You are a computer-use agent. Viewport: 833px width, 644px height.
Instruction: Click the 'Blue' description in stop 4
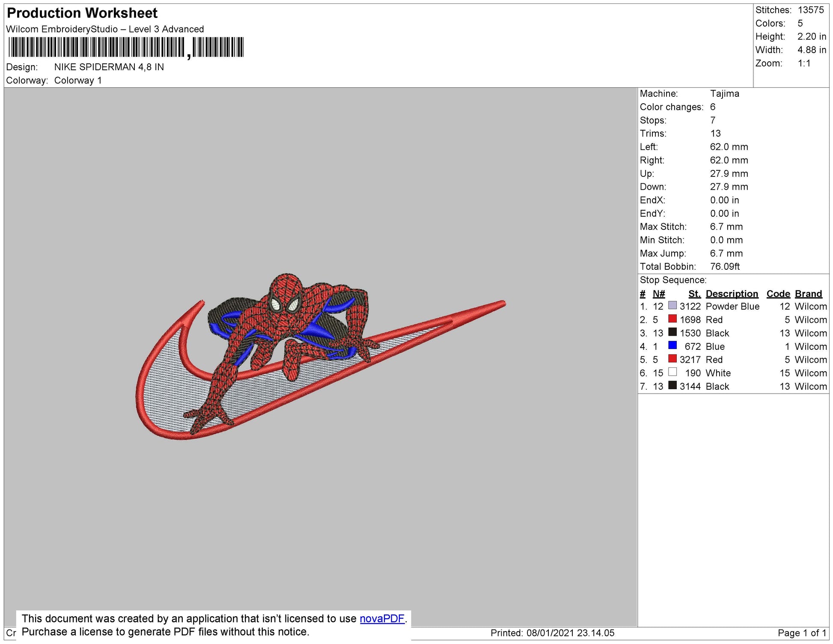point(715,346)
